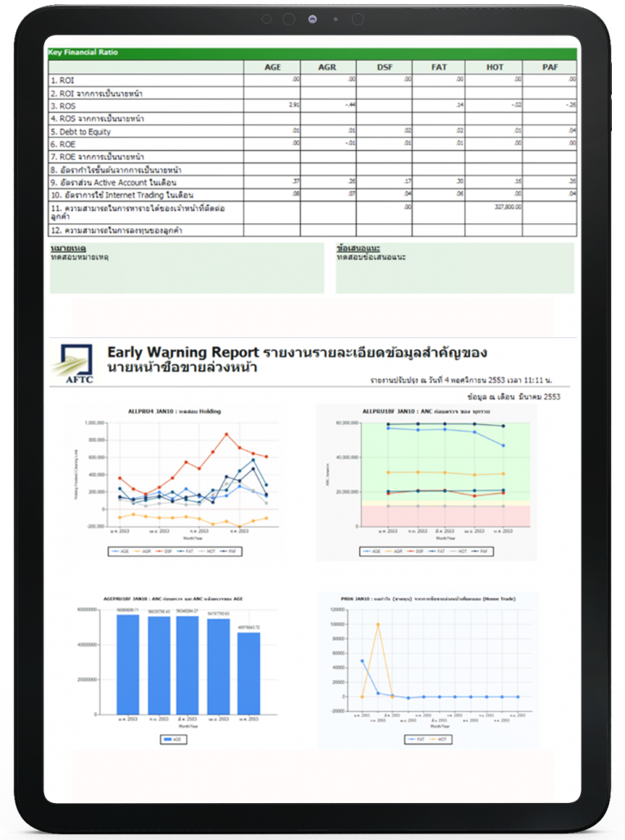Click the data month line ending มีนาคม 2553
625x840 pixels.
click(513, 397)
